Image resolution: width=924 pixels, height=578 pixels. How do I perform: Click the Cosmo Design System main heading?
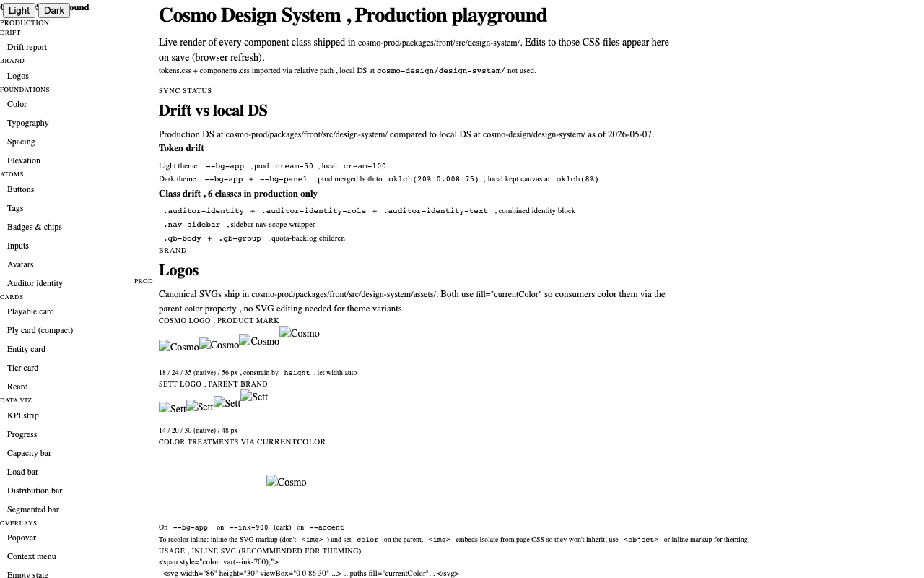352,15
